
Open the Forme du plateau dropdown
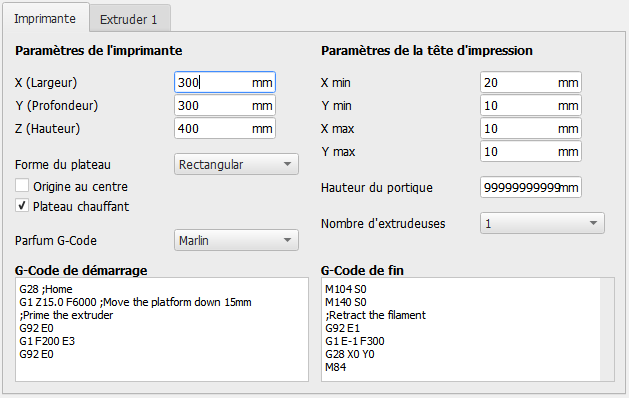pyautogui.click(x=236, y=164)
